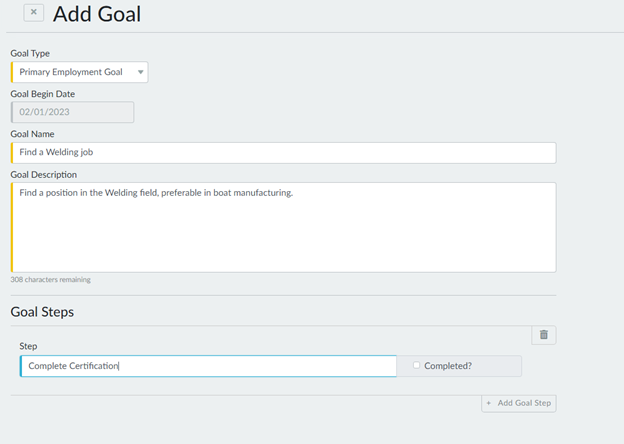Click the Add Goal page title
This screenshot has width=624, height=444.
(x=97, y=14)
